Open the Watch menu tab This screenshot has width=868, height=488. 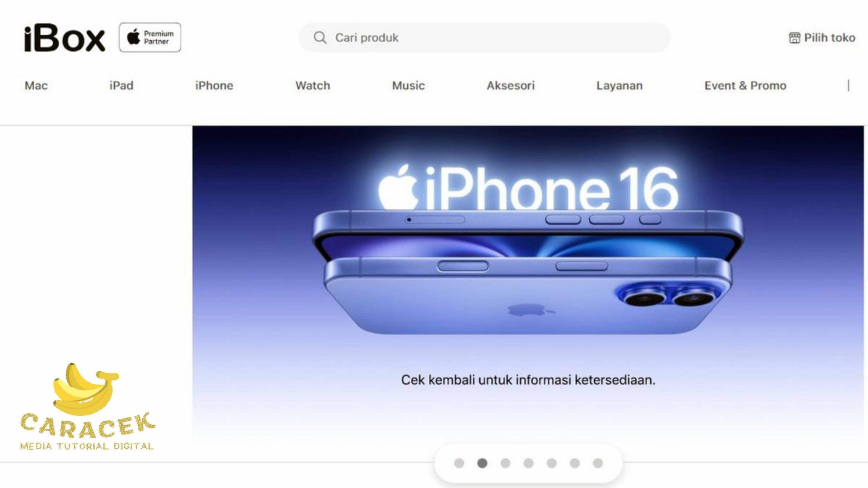pos(312,85)
